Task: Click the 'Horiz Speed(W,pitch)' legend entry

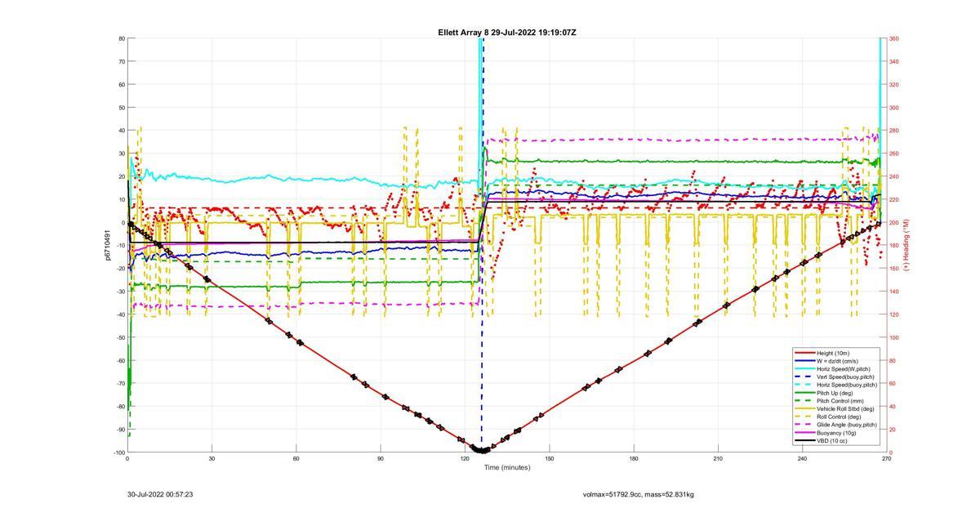Action: click(843, 368)
